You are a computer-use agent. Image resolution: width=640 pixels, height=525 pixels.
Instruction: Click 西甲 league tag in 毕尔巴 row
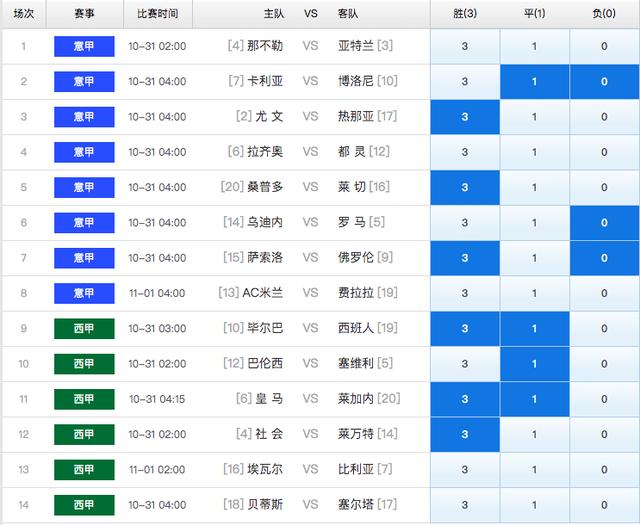point(84,329)
